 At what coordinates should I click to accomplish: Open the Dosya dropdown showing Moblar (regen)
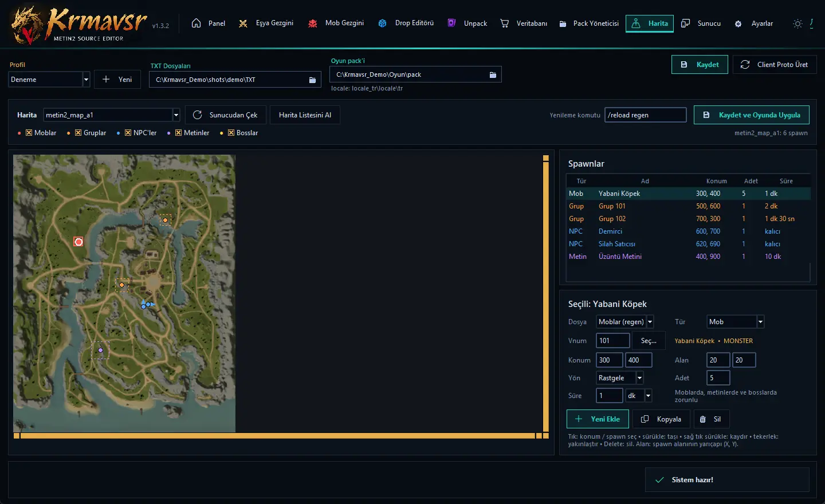coord(625,322)
